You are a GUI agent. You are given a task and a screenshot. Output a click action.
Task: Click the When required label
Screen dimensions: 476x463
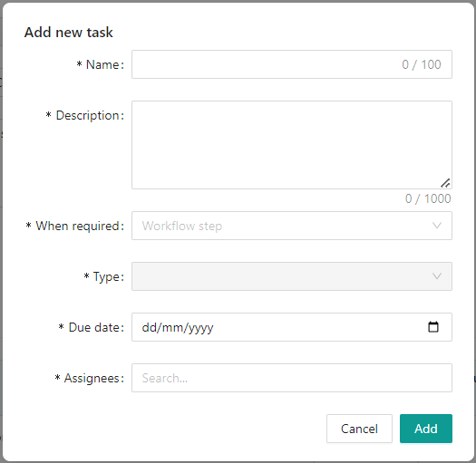point(77,226)
